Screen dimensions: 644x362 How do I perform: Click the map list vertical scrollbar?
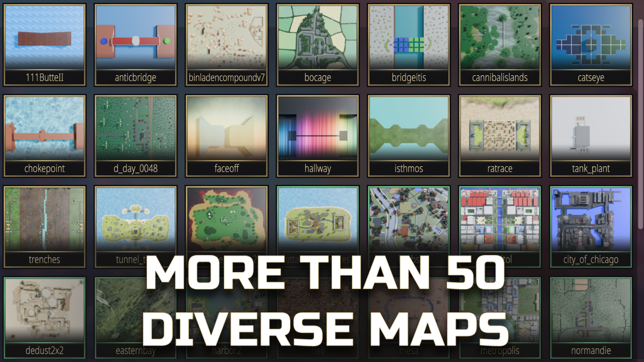click(x=641, y=122)
